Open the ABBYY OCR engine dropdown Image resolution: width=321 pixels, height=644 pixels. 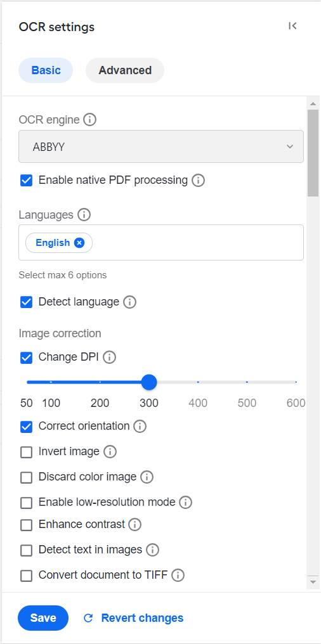coord(161,146)
